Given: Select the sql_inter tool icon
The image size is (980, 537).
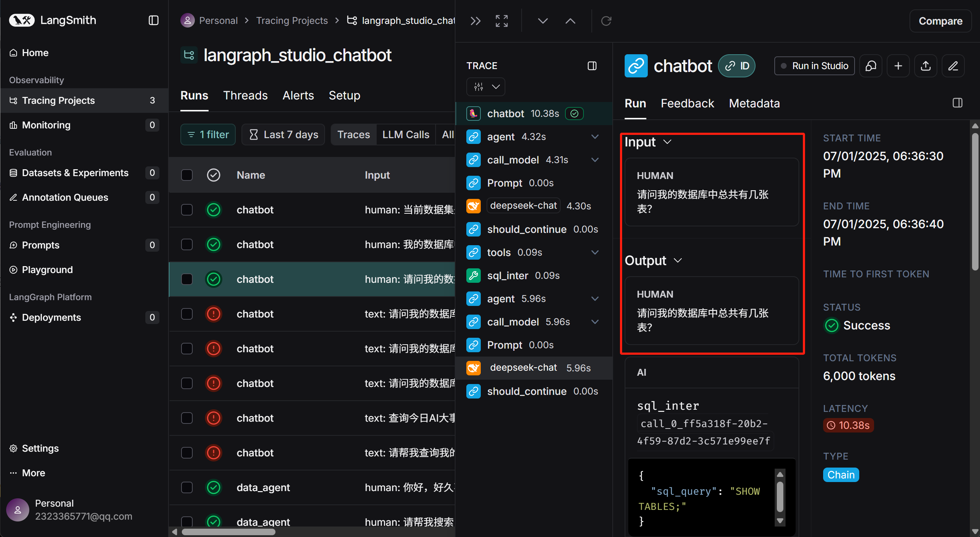Looking at the screenshot, I should (x=474, y=276).
